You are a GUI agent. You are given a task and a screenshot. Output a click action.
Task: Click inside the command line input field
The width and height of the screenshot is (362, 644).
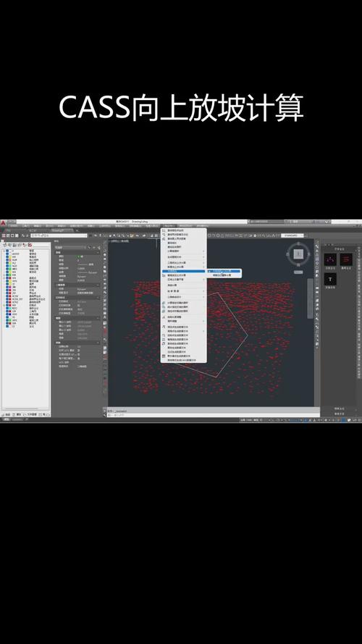[x=214, y=415]
